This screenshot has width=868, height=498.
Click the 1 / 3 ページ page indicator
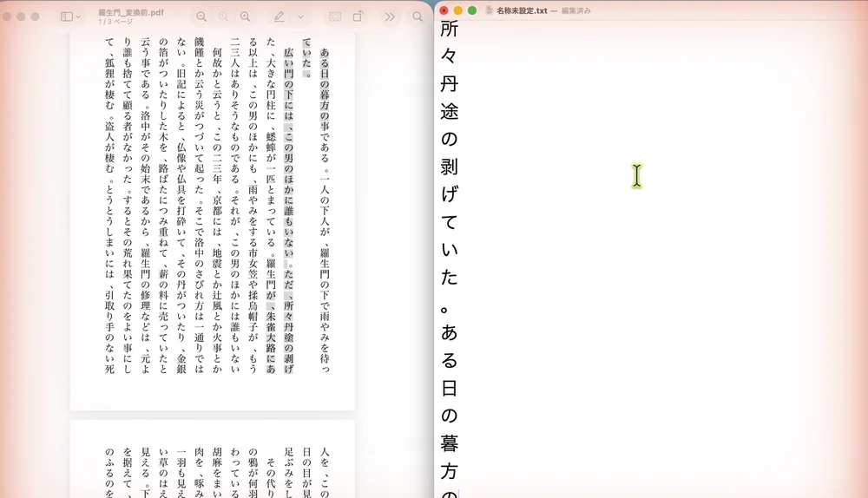click(x=115, y=22)
